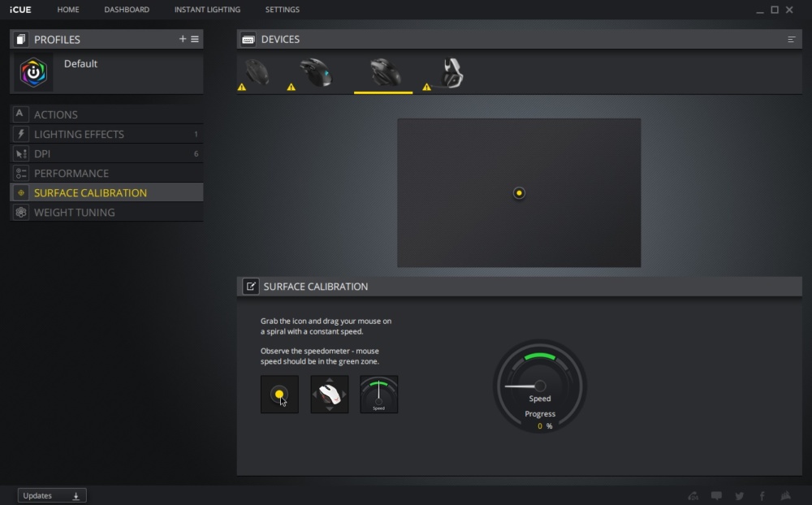Viewport: 812px width, 505px height.
Task: Open the Facebook icon
Action: pos(762,496)
